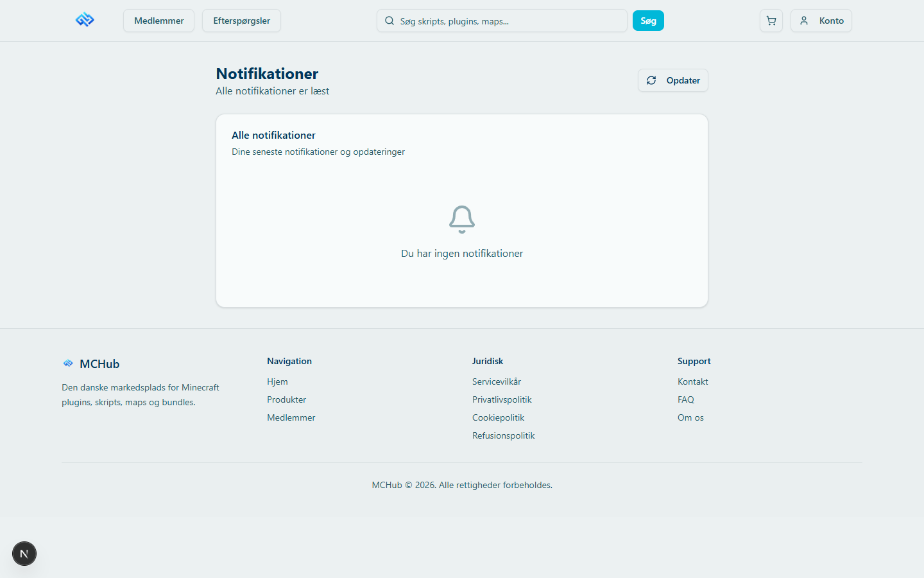924x578 pixels.
Task: Click the MCHub logo in the header
Action: pos(85,21)
